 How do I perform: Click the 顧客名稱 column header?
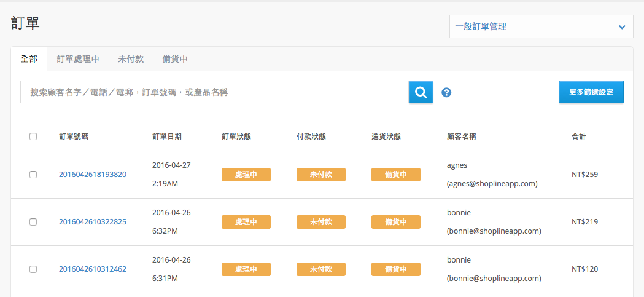click(461, 137)
